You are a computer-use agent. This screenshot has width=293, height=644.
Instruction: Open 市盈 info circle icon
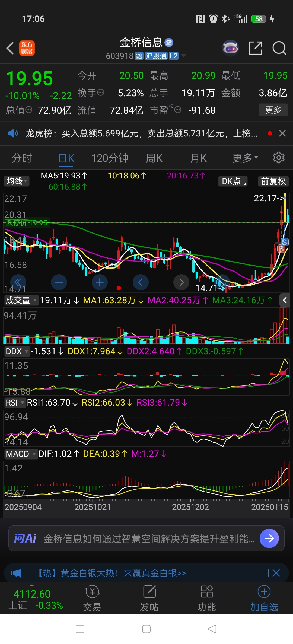click(178, 110)
